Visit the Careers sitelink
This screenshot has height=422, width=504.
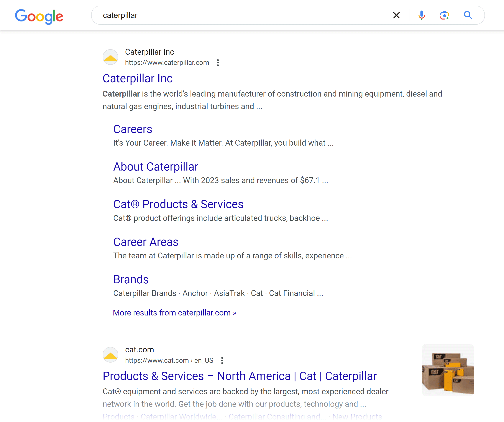pyautogui.click(x=133, y=129)
